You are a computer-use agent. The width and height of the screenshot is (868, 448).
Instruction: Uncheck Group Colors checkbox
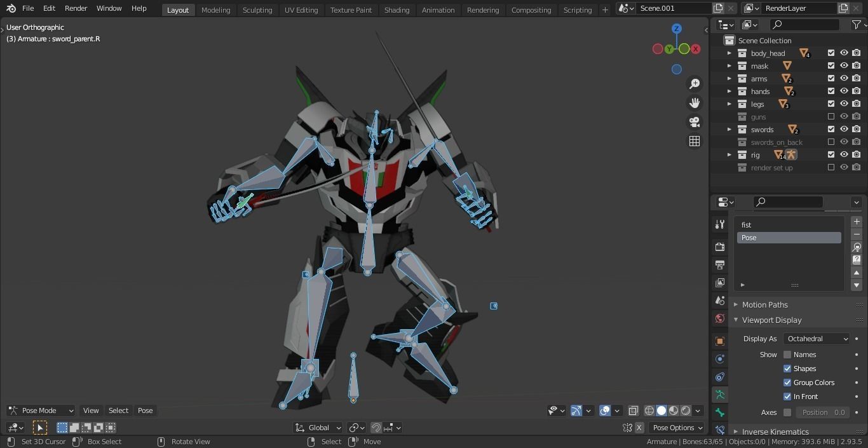pyautogui.click(x=787, y=383)
